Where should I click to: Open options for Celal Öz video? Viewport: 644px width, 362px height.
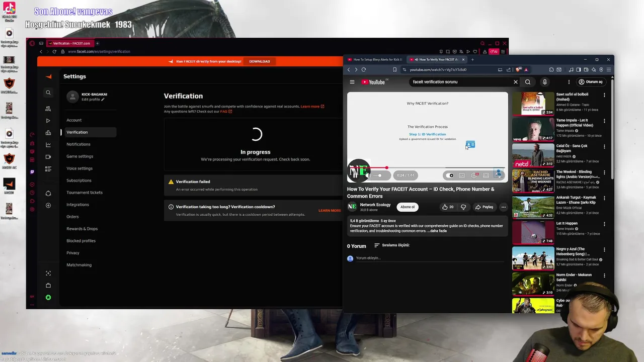tap(604, 147)
